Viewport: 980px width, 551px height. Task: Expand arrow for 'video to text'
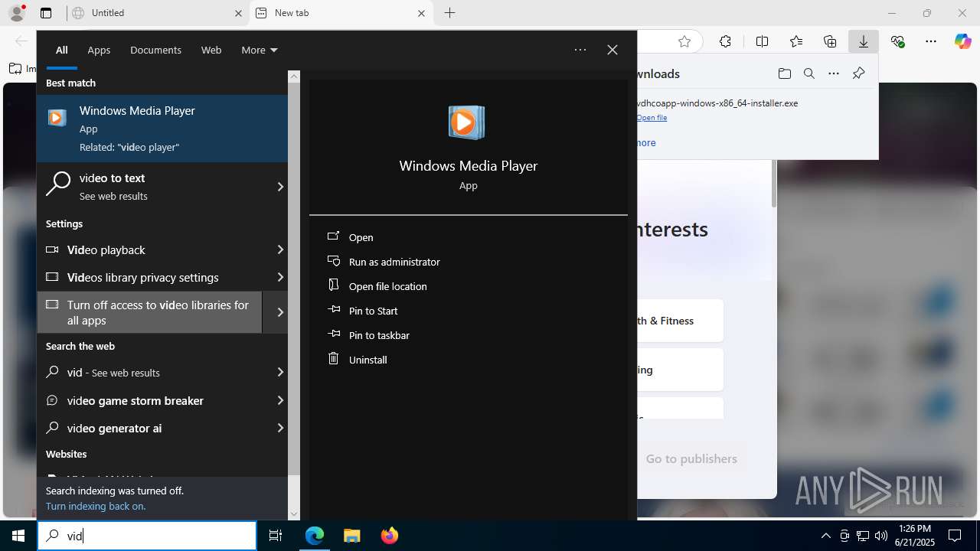pyautogui.click(x=280, y=186)
